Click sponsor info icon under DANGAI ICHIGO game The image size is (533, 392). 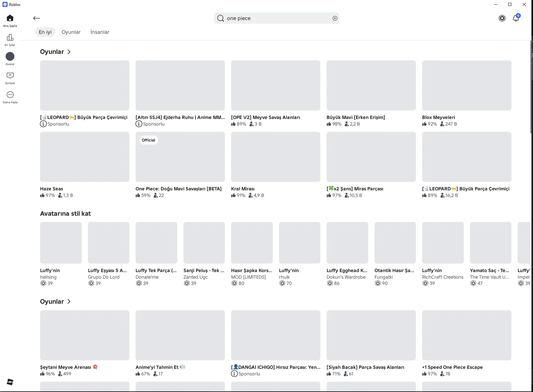(x=234, y=374)
